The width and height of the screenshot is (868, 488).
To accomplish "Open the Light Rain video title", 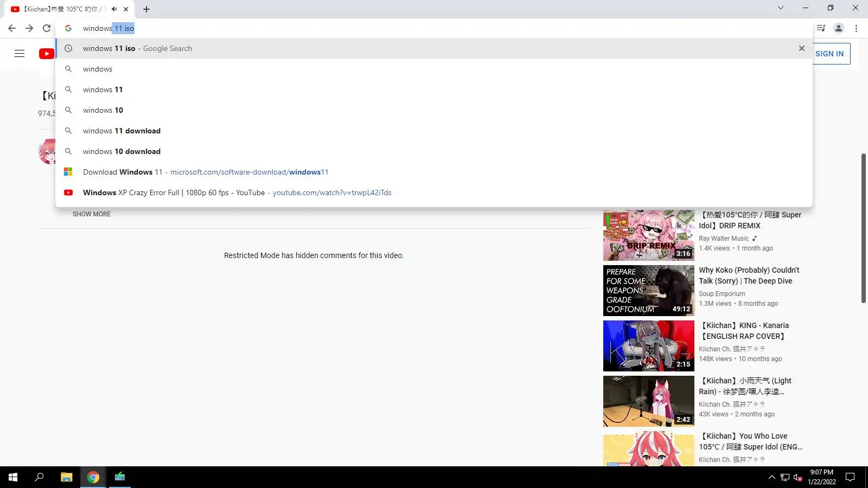I will [745, 386].
